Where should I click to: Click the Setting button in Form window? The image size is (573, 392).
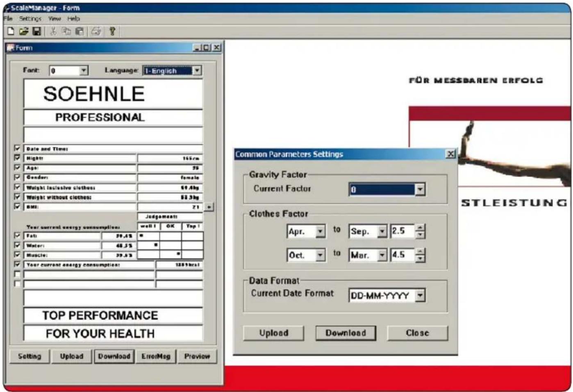coord(30,356)
